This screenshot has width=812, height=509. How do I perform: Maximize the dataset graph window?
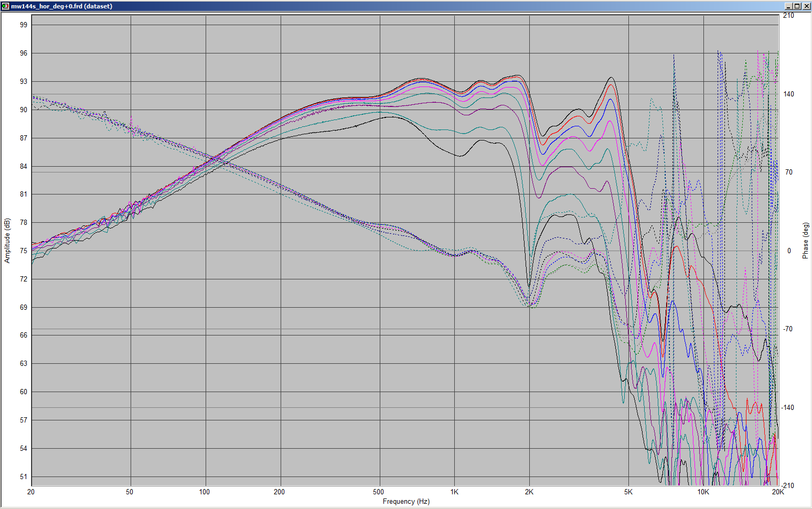797,6
